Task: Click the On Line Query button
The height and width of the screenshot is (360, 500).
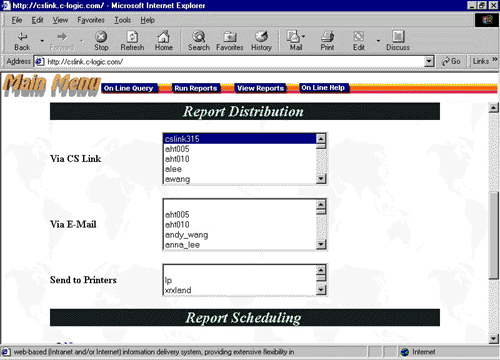Action: [129, 88]
